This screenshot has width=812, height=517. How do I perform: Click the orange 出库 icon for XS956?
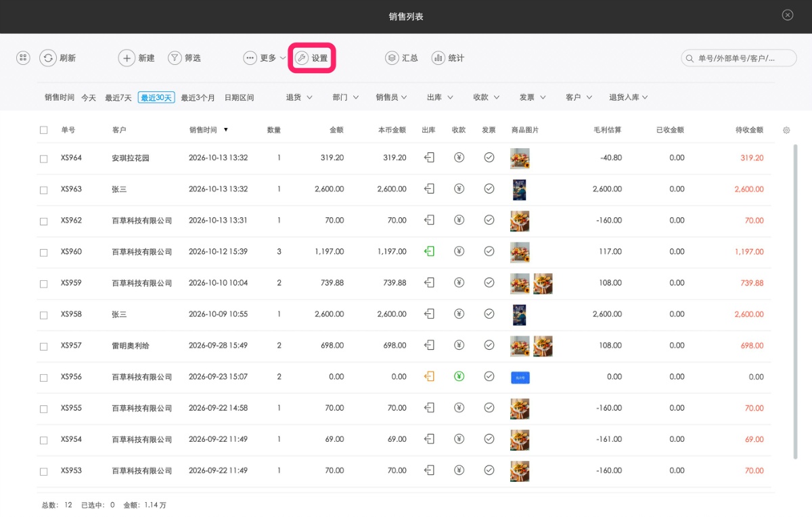(429, 376)
